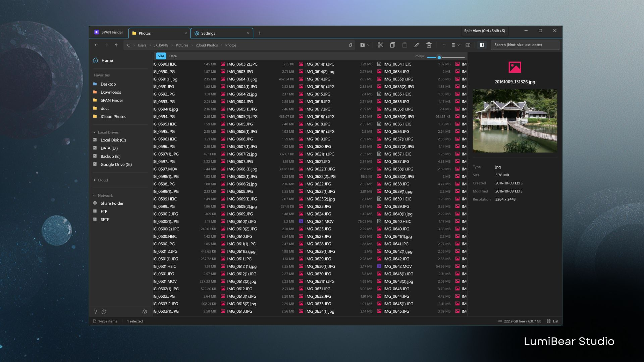Copy path icon in address bar
This screenshot has height=362, width=644.
click(x=351, y=45)
